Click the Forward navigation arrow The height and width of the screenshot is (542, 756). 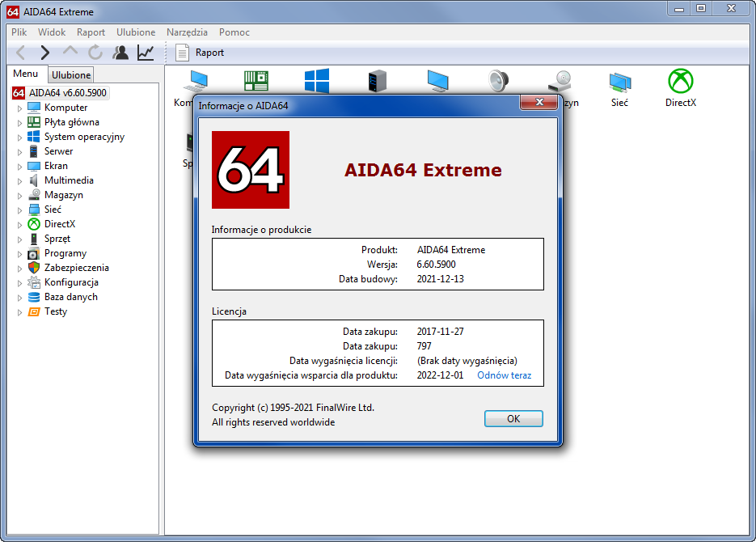[x=44, y=53]
